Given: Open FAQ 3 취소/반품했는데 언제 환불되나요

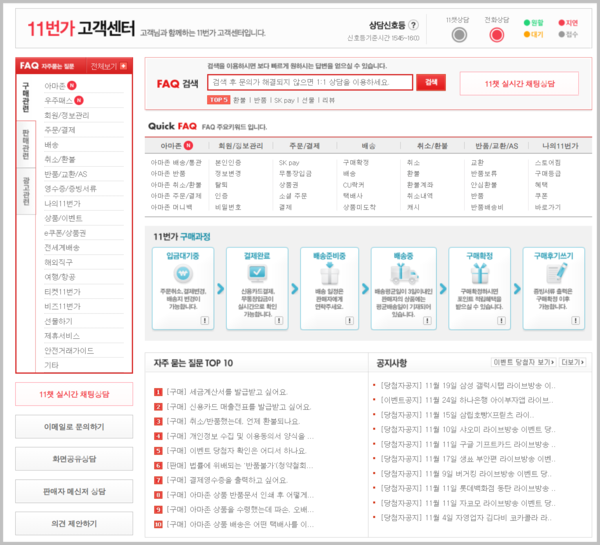Looking at the screenshot, I should tap(233, 421).
